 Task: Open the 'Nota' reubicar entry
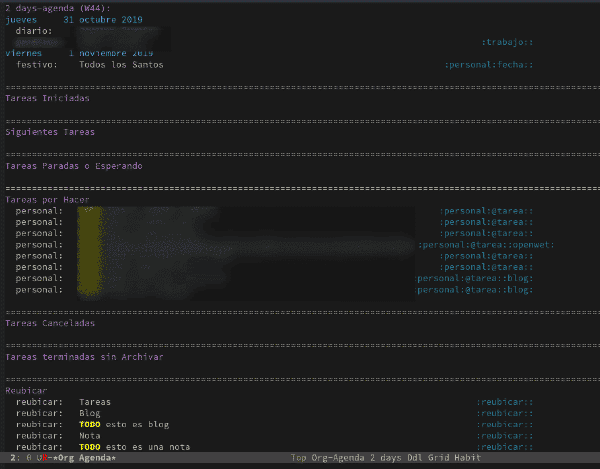90,436
